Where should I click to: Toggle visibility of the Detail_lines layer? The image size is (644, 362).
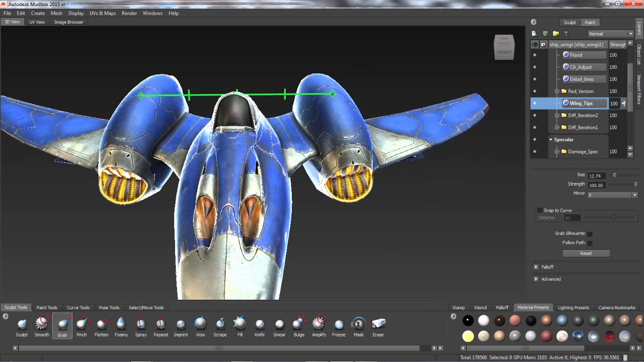(534, 79)
